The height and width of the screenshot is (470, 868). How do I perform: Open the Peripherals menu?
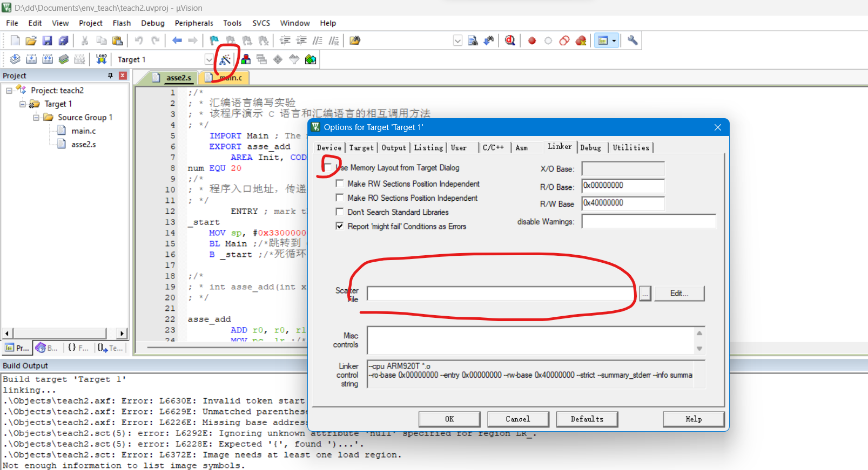click(194, 23)
